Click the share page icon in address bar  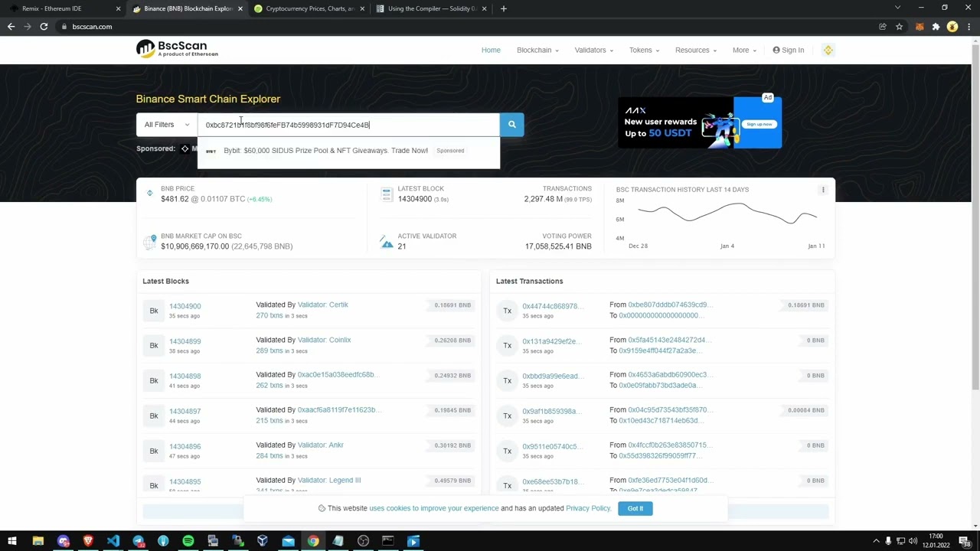883,27
